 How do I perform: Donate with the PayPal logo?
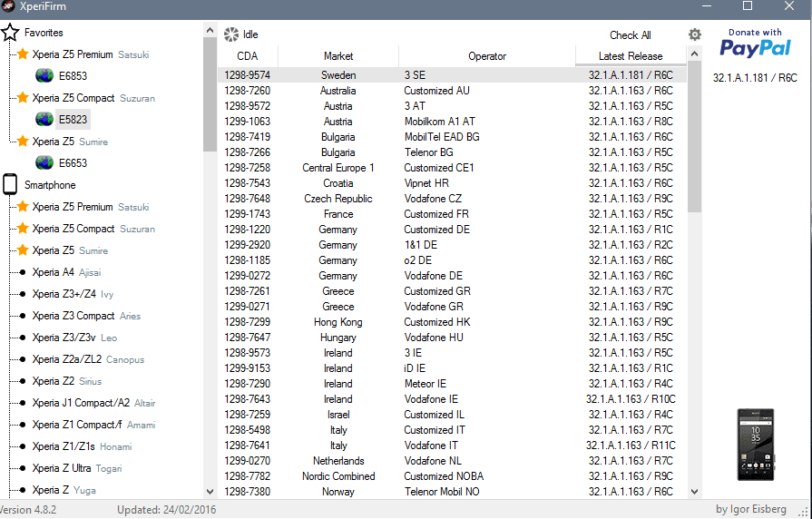[x=755, y=44]
